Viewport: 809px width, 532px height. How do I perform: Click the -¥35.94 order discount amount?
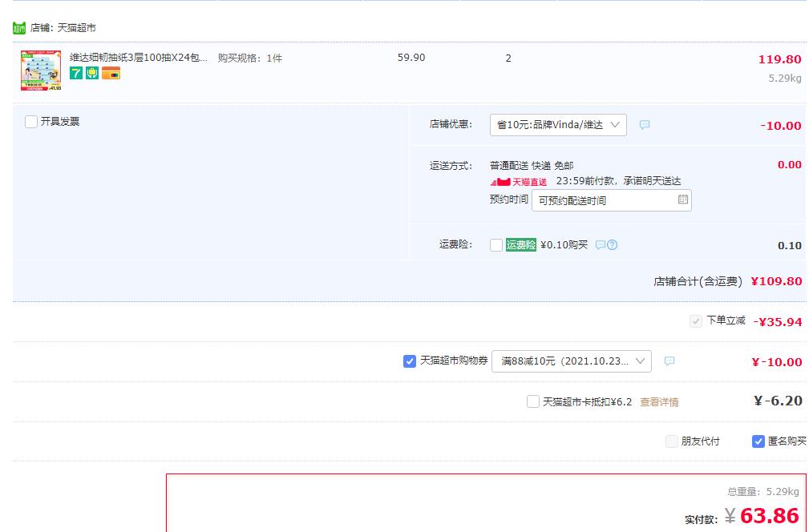(x=778, y=322)
